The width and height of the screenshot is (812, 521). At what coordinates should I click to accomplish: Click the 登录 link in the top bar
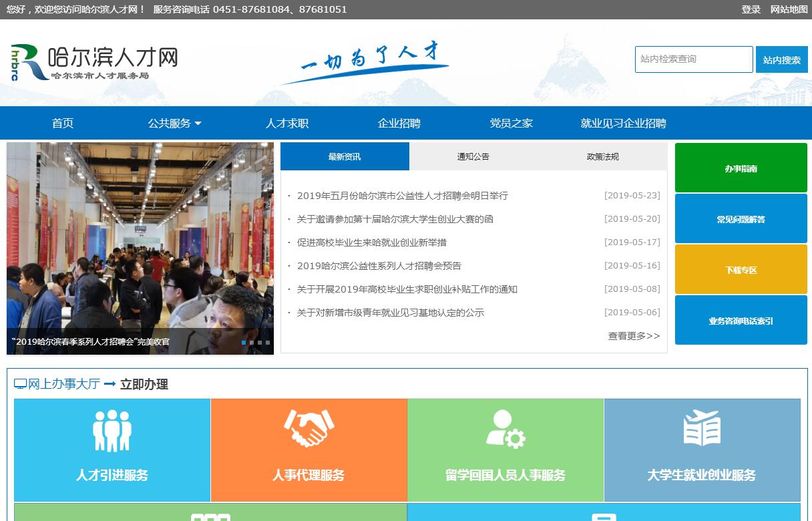click(751, 9)
